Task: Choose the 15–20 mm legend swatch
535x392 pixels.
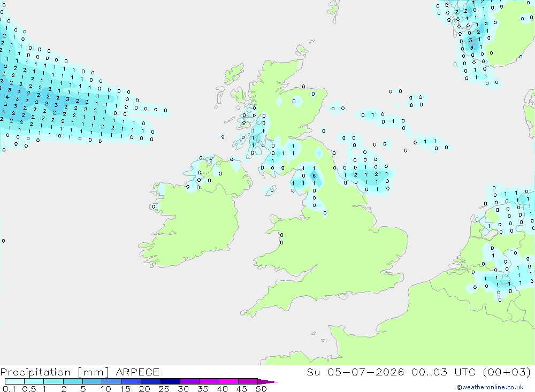Action: tap(131, 381)
